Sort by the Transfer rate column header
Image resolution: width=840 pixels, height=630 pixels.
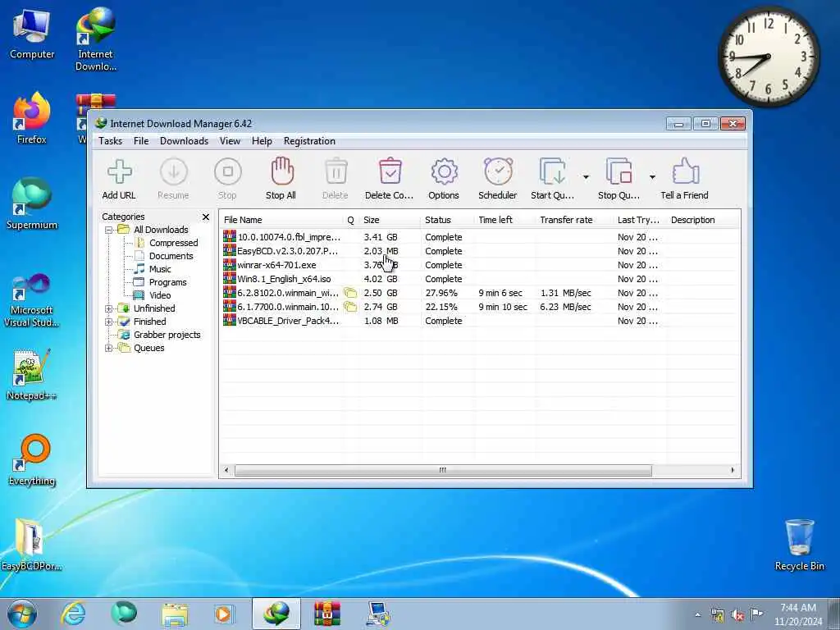point(573,220)
